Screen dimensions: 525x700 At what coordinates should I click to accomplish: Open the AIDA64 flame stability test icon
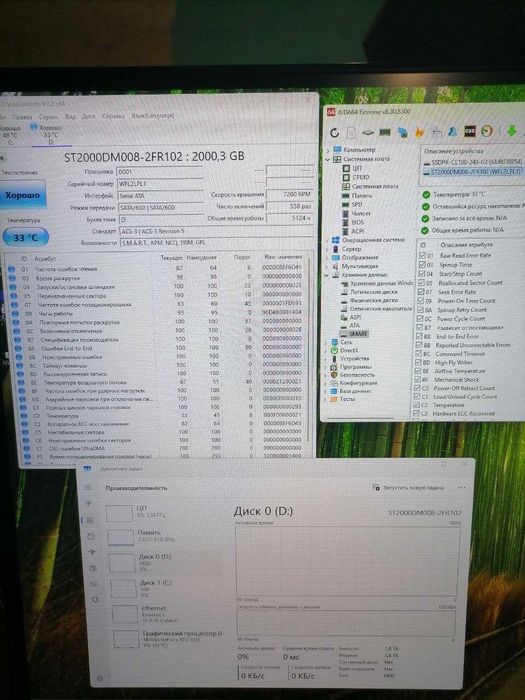[x=419, y=132]
